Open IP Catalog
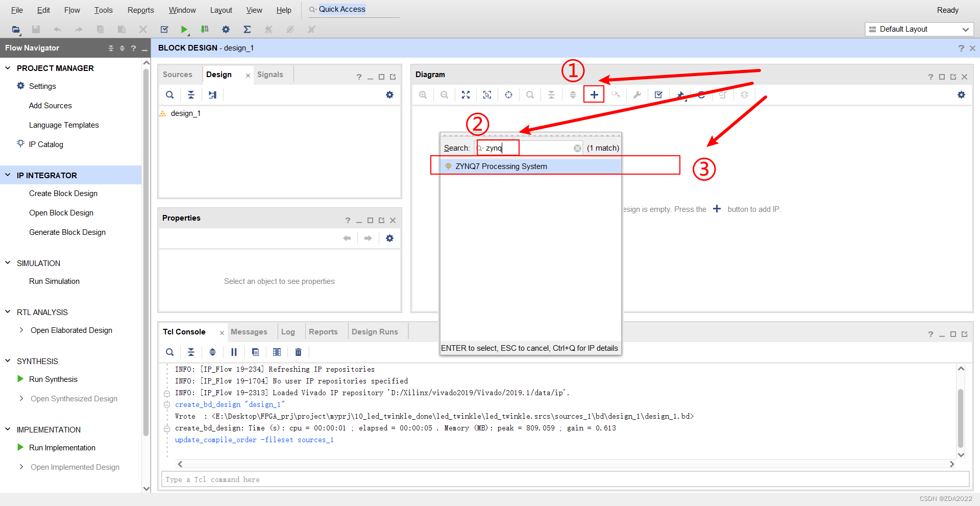Screen dimensions: 980x506 (x=46, y=144)
